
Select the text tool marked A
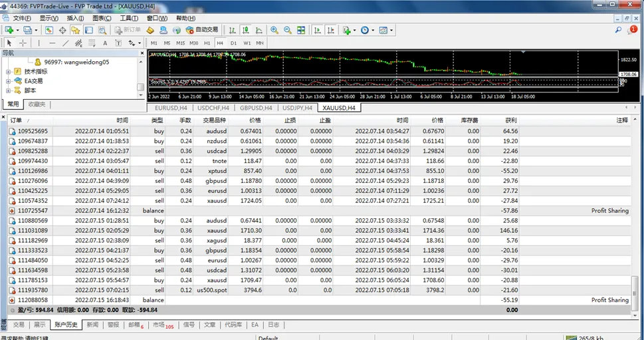[105, 43]
